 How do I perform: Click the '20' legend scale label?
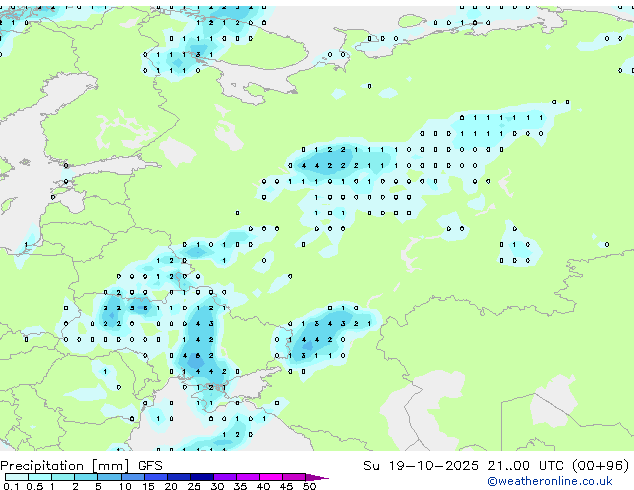[x=171, y=486]
